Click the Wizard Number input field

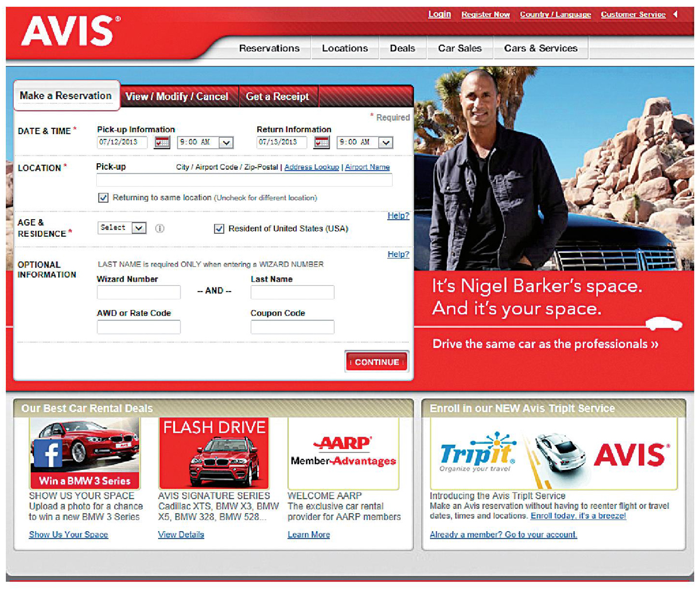139,292
